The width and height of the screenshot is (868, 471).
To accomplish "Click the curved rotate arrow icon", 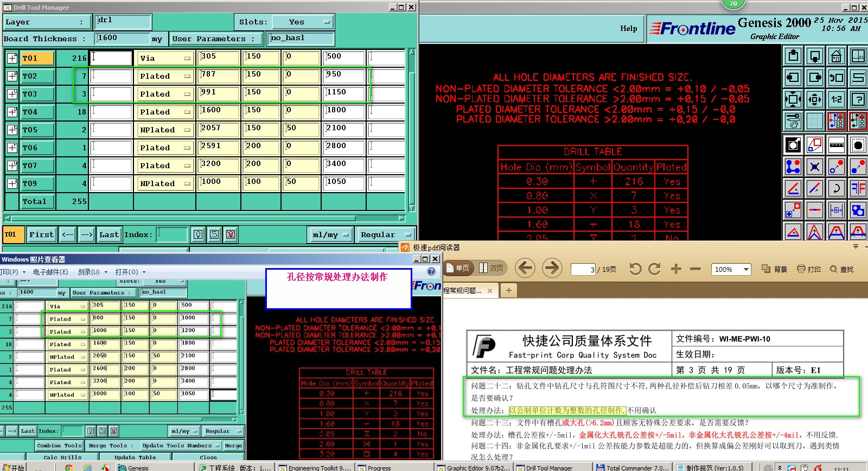I will pos(837,188).
